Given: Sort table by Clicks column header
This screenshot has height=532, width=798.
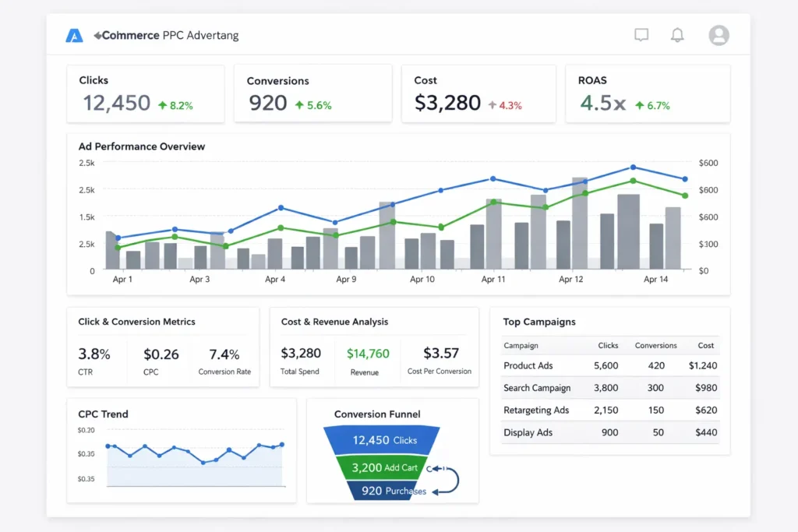Looking at the screenshot, I should 608,345.
